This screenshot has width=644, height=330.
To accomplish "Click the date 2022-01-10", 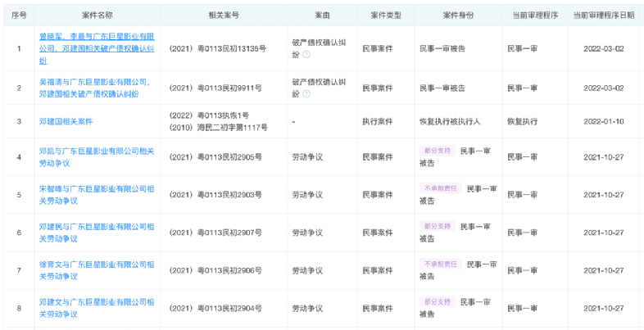I will click(x=603, y=121).
